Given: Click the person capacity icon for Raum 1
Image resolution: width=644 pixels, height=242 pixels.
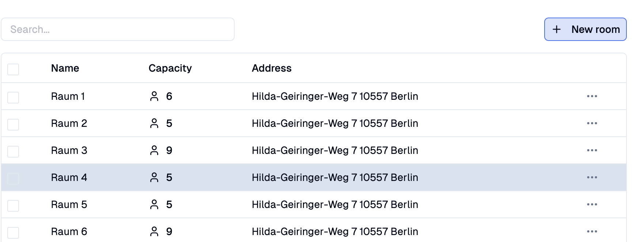Looking at the screenshot, I should coord(154,96).
